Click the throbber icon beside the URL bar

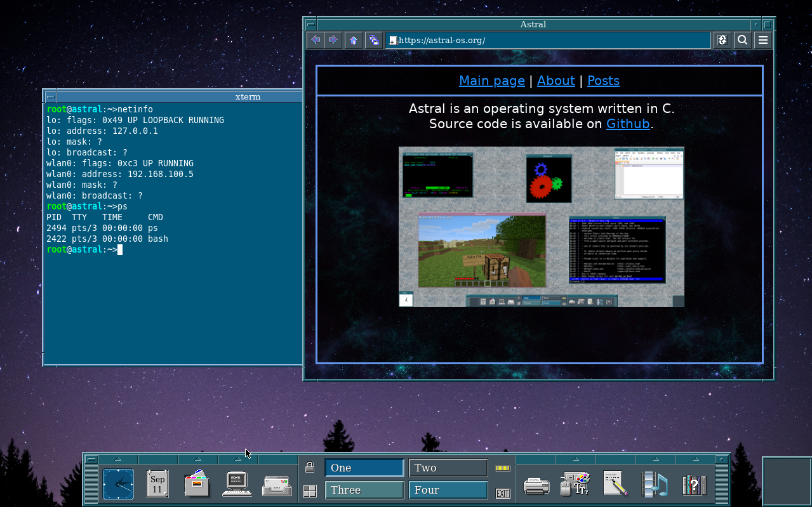coord(722,41)
